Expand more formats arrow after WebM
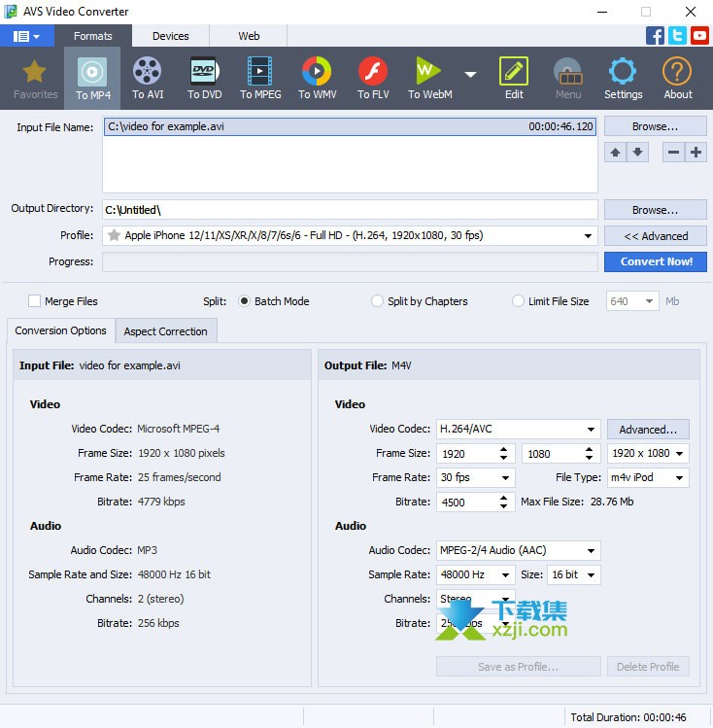 tap(470, 74)
